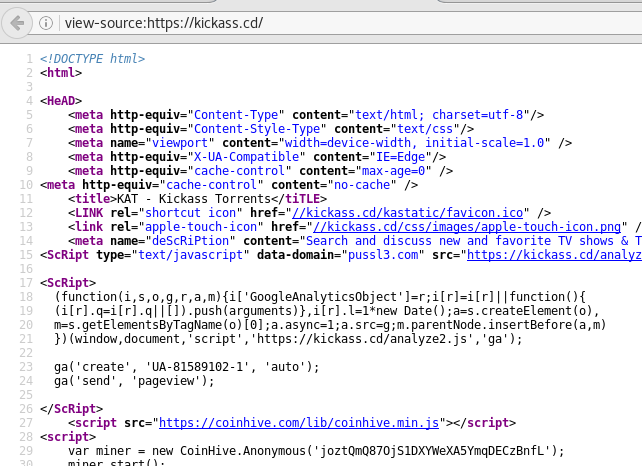The image size is (642, 466).
Task: Follow the kickass.cd/analyz script link
Action: 554,255
